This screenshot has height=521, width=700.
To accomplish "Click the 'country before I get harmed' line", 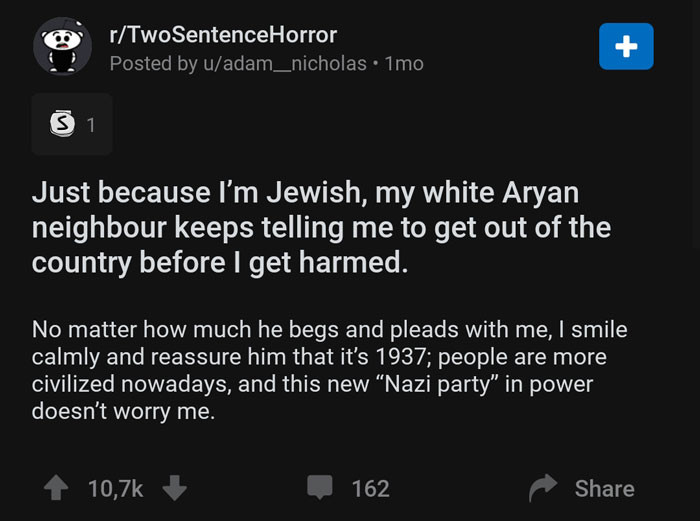I will click(x=220, y=263).
